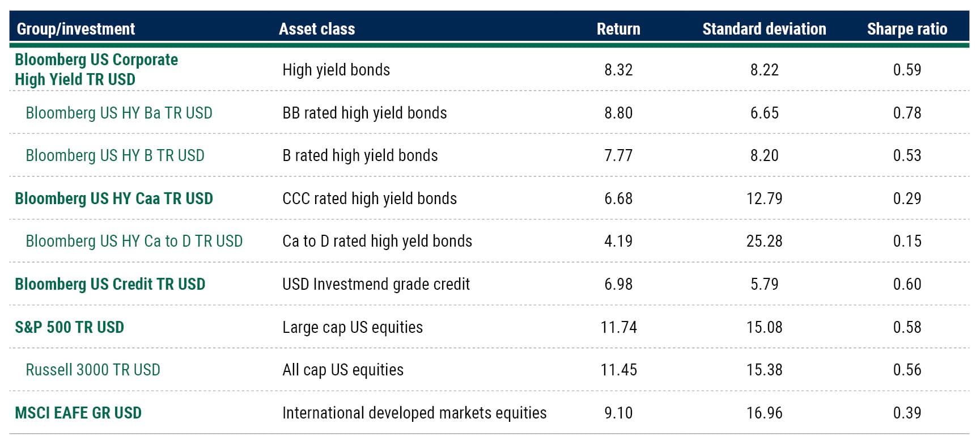This screenshot has height=444, width=980.
Task: Click the S&P 500 return value 11.74
Action: click(618, 327)
